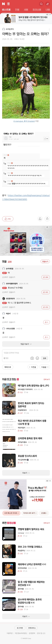Toggle like on the comment with 284 likes

pyautogui.click(x=46, y=277)
